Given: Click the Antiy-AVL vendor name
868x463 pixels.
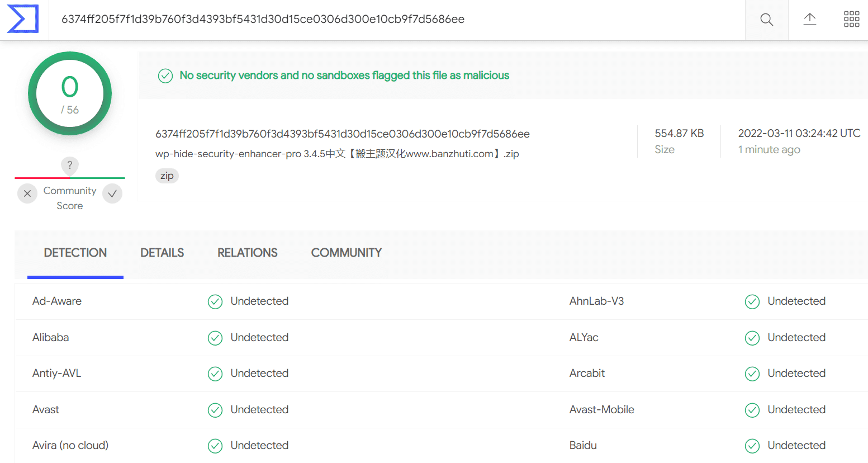Looking at the screenshot, I should click(57, 373).
